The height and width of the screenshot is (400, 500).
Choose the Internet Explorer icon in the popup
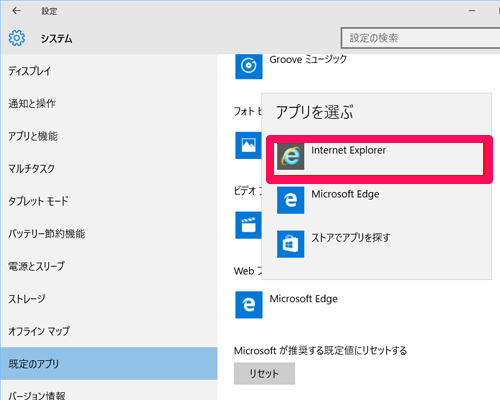point(291,156)
